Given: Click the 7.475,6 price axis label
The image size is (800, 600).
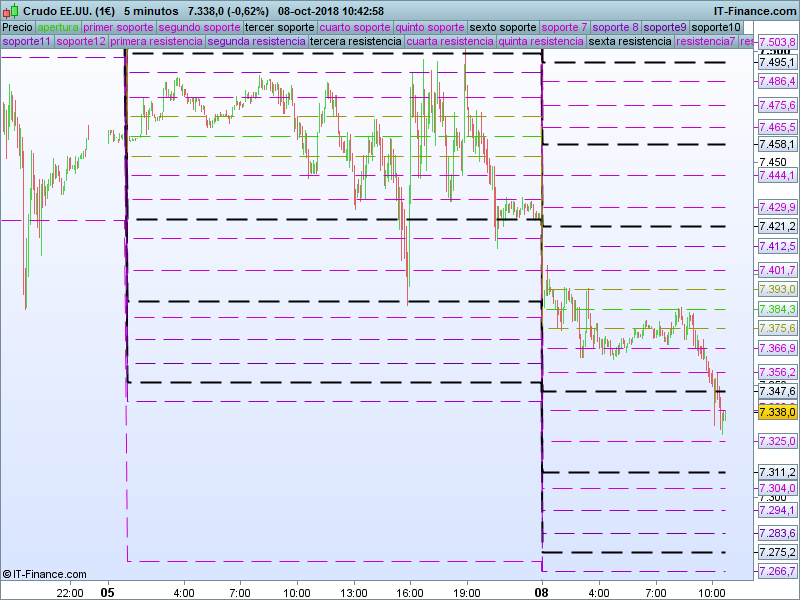Looking at the screenshot, I should click(777, 105).
